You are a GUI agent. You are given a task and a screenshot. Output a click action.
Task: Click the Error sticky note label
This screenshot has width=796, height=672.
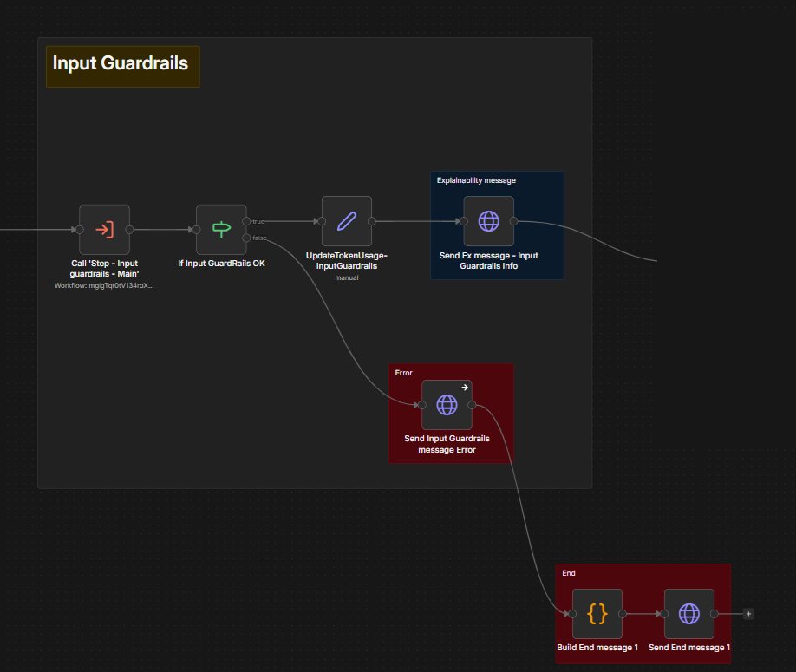coord(403,373)
